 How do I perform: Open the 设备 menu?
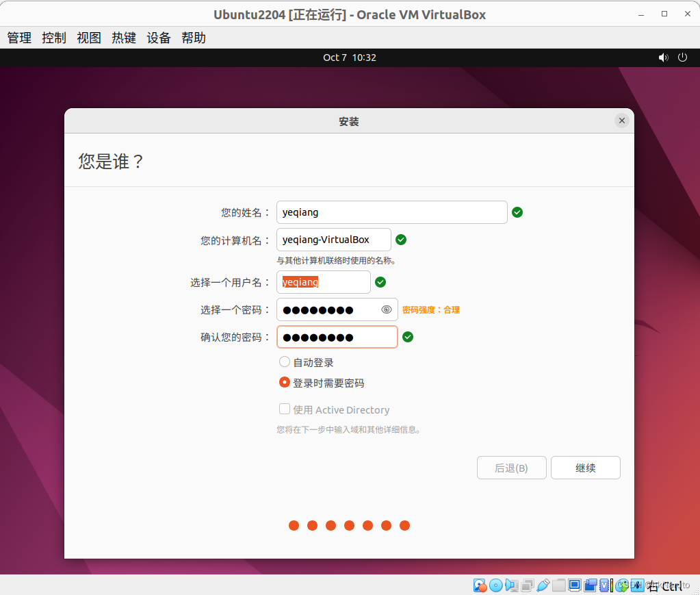(x=159, y=38)
